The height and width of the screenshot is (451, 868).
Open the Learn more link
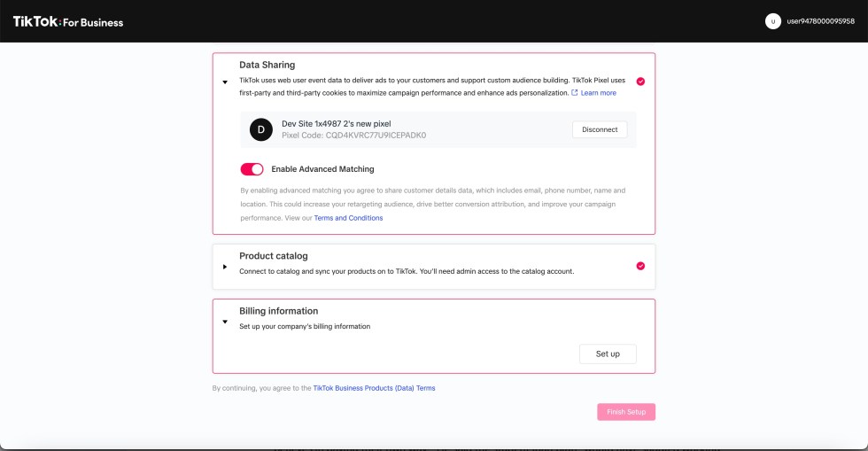[x=599, y=93]
